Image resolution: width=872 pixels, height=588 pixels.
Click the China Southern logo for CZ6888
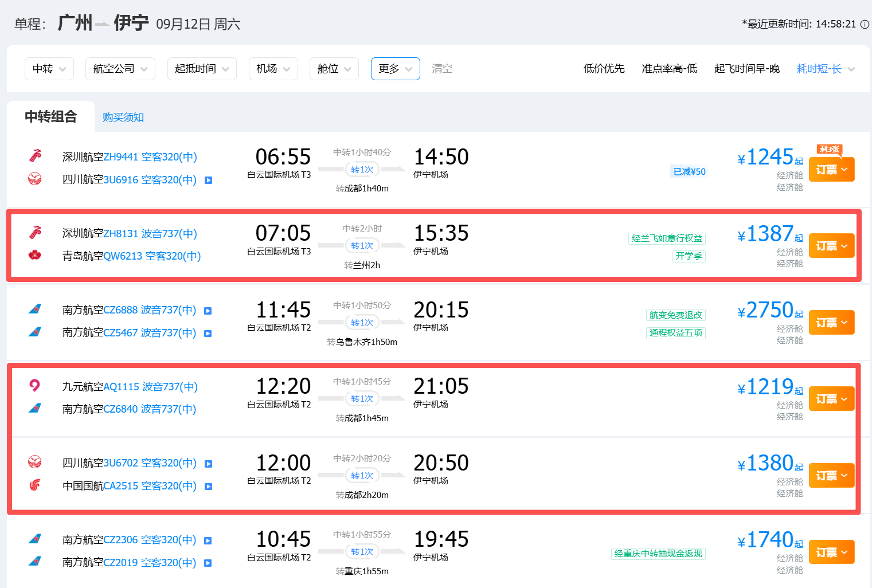35,309
